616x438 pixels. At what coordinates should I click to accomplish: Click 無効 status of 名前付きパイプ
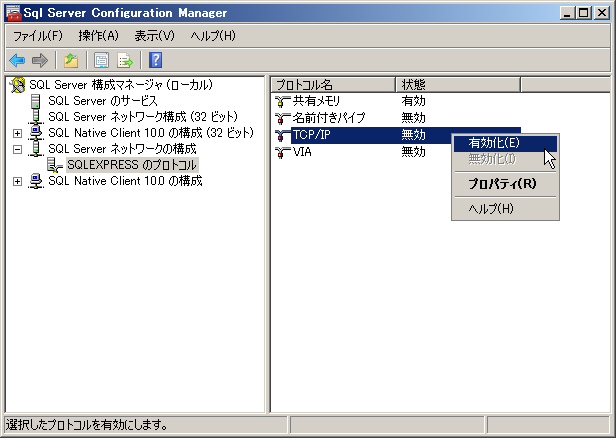click(413, 118)
